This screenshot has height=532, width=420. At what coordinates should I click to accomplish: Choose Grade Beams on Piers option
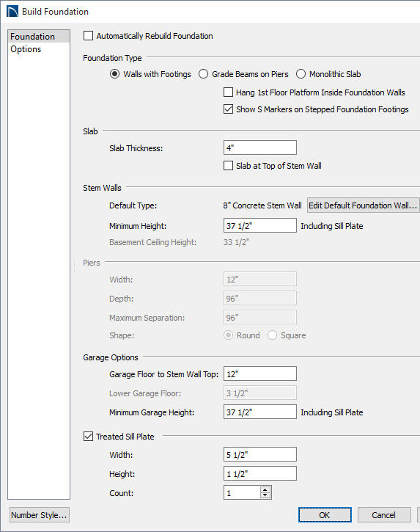[203, 74]
